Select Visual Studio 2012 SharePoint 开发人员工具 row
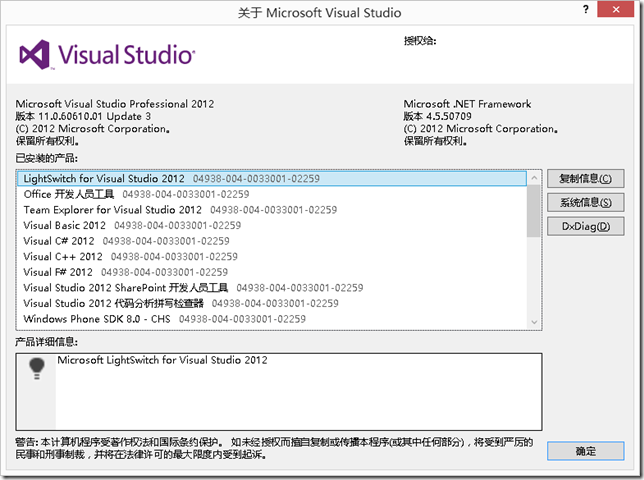 coord(272,288)
